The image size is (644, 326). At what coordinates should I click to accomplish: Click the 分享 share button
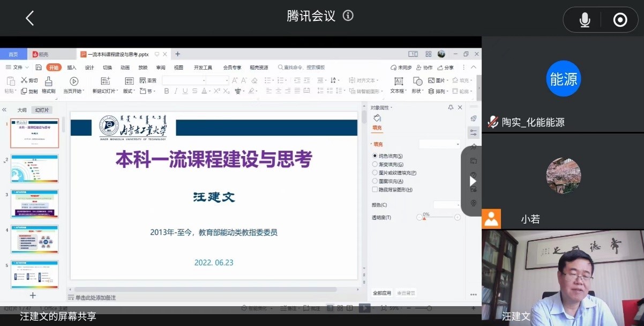(446, 68)
